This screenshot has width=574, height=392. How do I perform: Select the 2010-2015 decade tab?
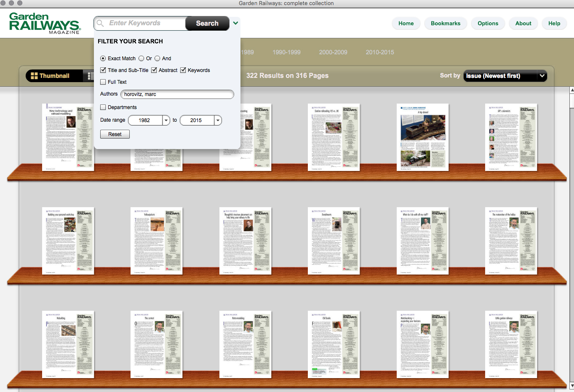(x=380, y=52)
